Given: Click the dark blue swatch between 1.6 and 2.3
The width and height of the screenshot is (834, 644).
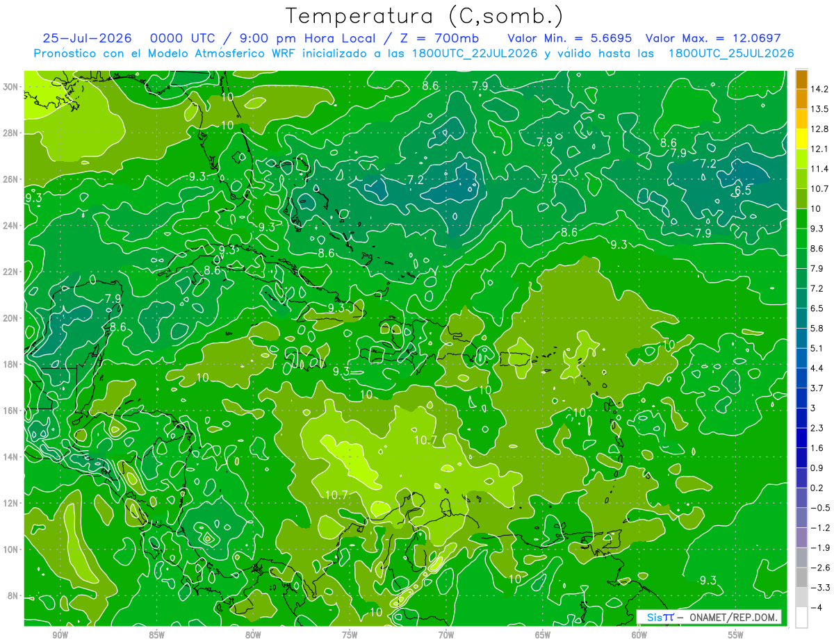Looking at the screenshot, I should (801, 438).
